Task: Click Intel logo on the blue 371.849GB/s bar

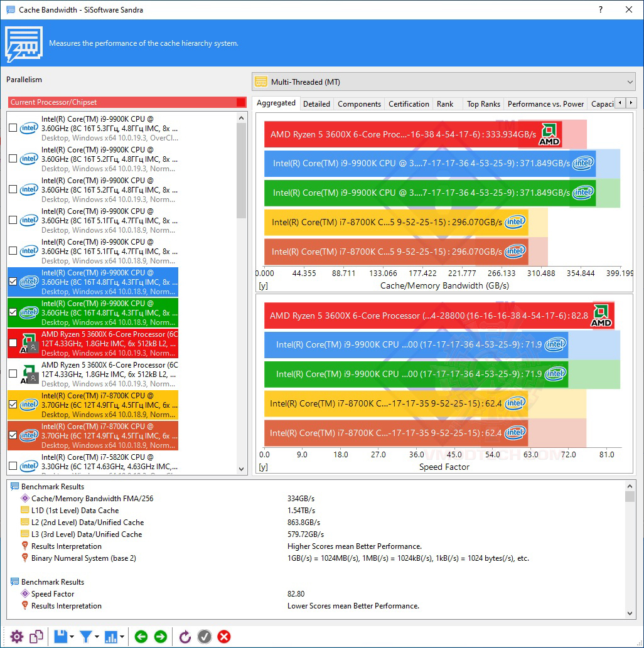Action: 583,163
